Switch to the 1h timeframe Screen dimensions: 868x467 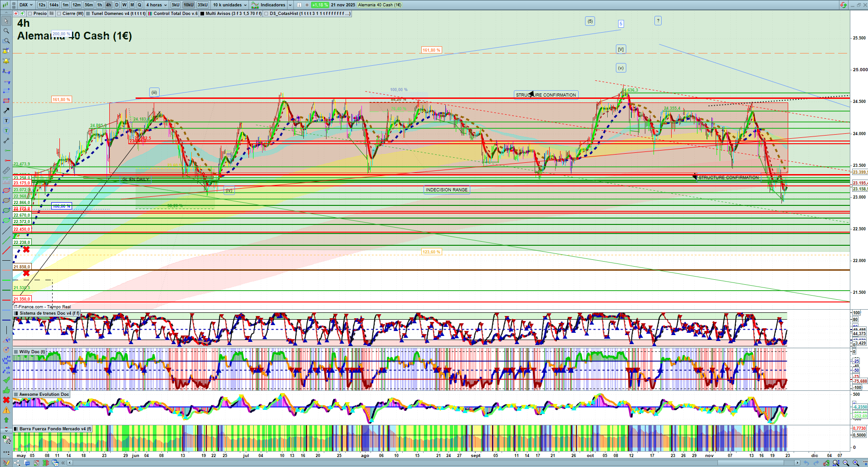(x=99, y=5)
